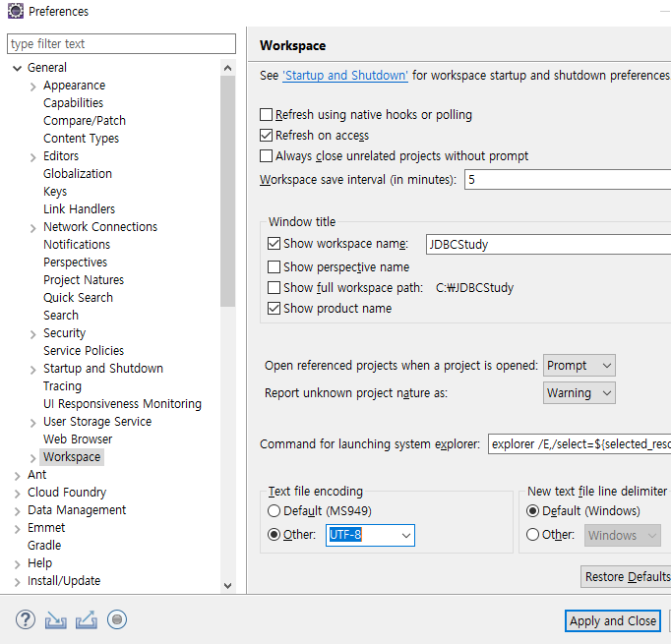Expand the Appearance tree node
Viewport: 671px width, 644px height.
[x=32, y=87]
